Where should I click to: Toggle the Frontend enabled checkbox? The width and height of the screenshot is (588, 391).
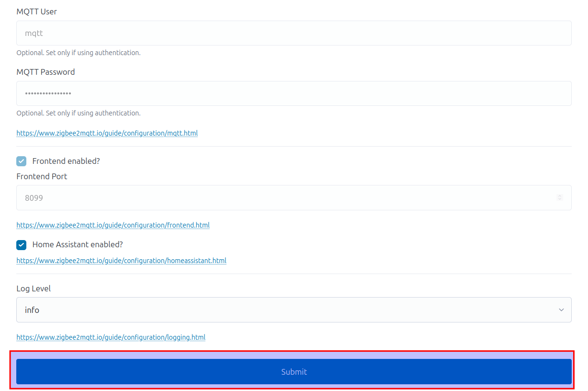pyautogui.click(x=22, y=161)
